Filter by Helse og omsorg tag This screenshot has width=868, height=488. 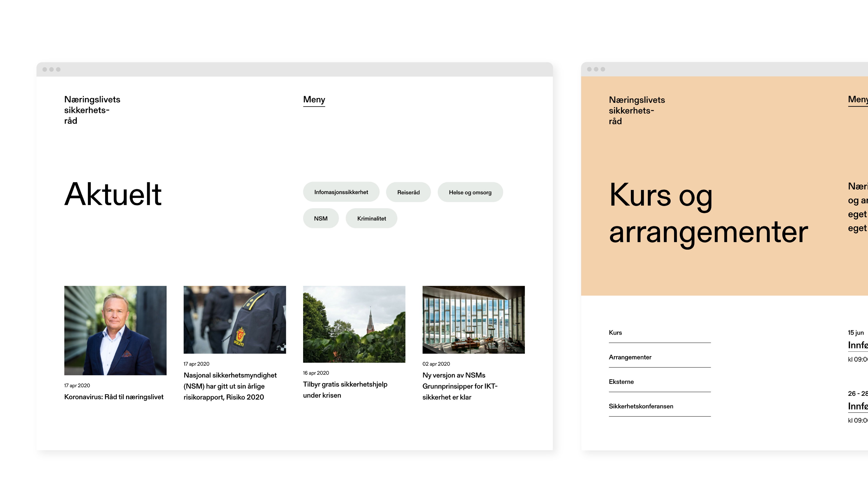point(470,192)
